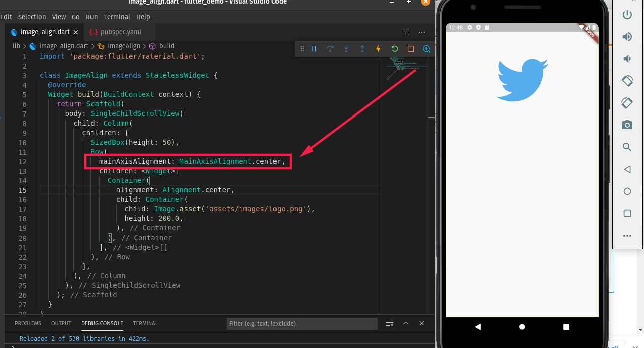Click the import statement on line 1
The image size is (644, 348).
[122, 56]
